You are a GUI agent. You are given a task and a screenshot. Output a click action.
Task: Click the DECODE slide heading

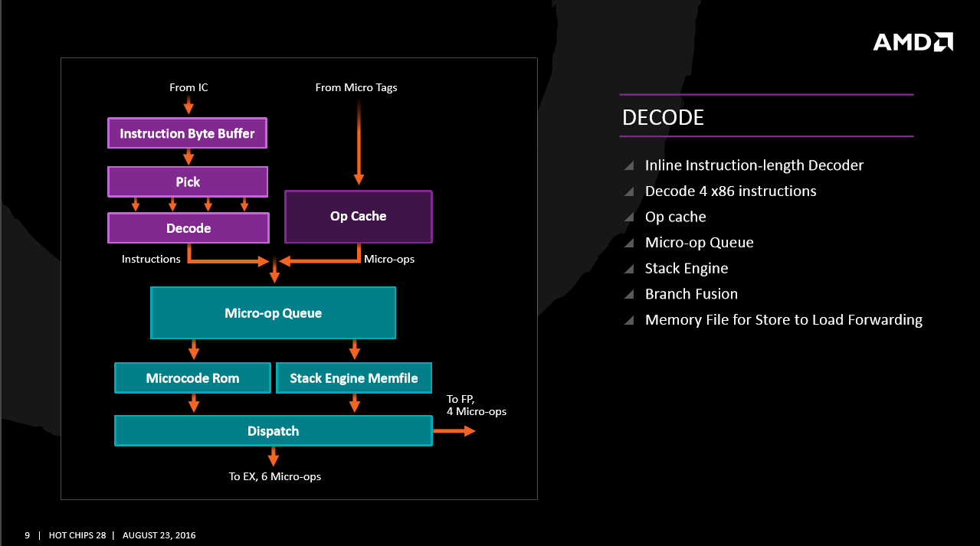point(663,117)
